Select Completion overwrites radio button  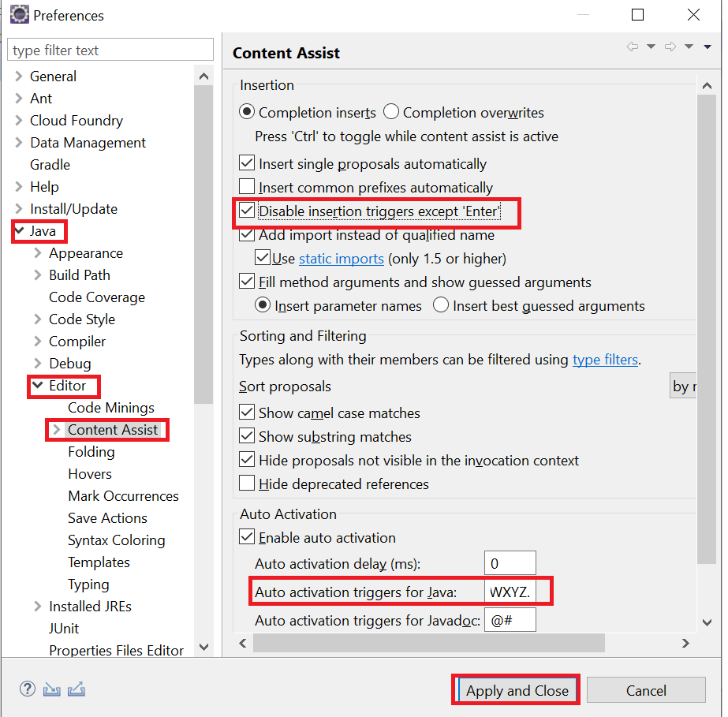pos(391,112)
